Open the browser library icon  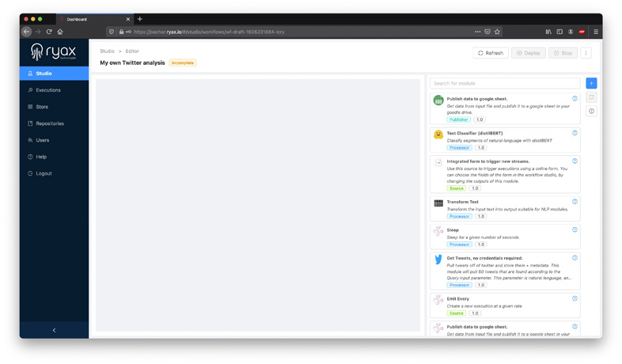pos(548,32)
